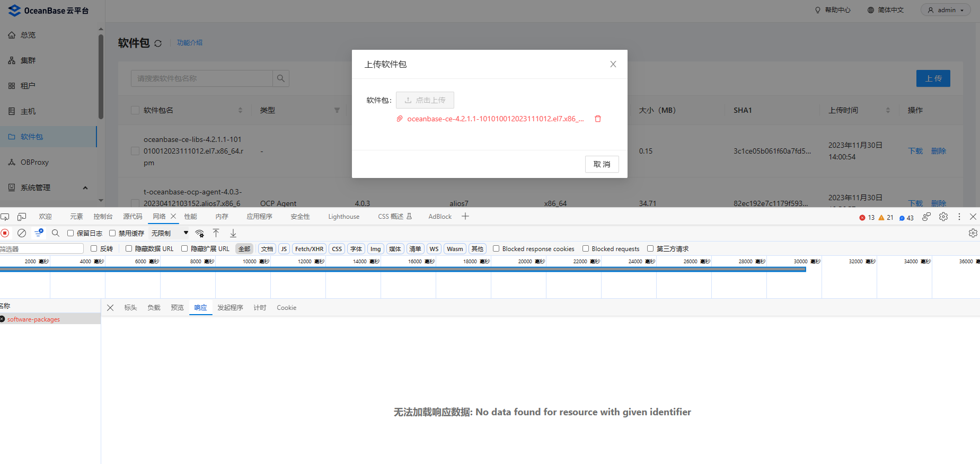Click the import HAR up-arrow icon

point(216,233)
